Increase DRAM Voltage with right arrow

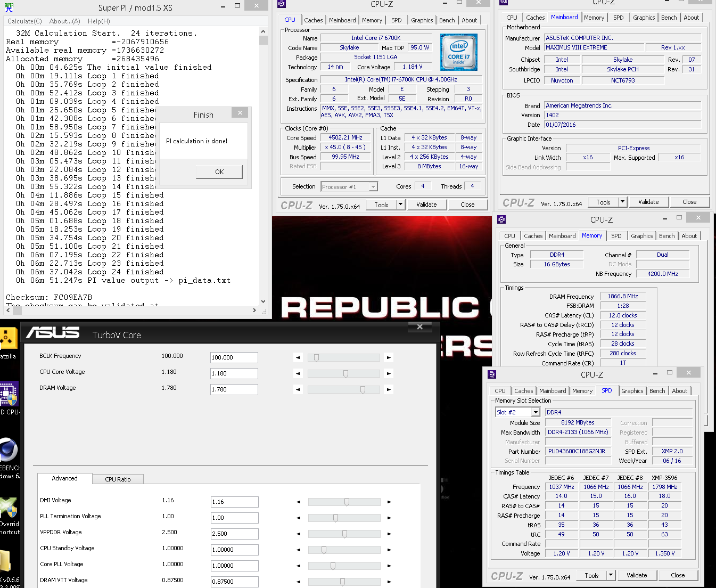[389, 390]
